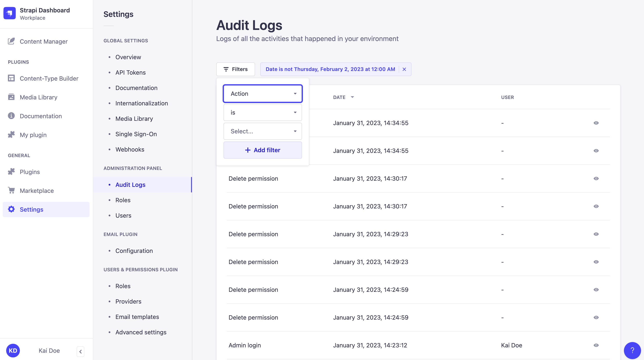Open the Content-Type Builder
644x360 pixels.
pos(49,78)
